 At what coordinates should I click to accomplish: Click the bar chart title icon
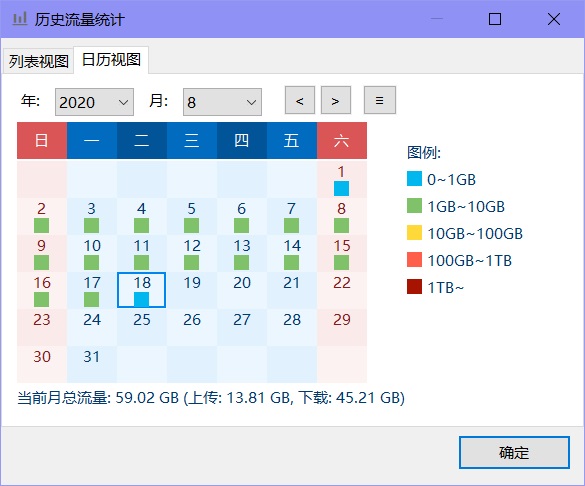(20, 19)
